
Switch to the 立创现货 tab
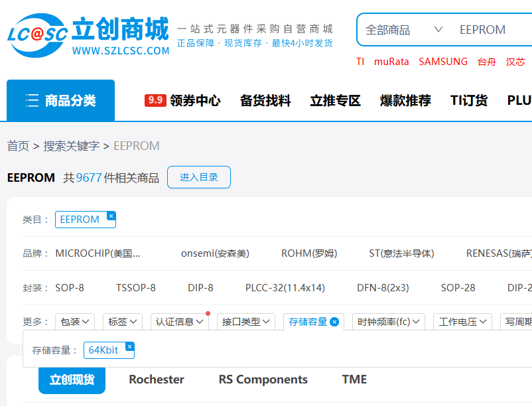72,379
